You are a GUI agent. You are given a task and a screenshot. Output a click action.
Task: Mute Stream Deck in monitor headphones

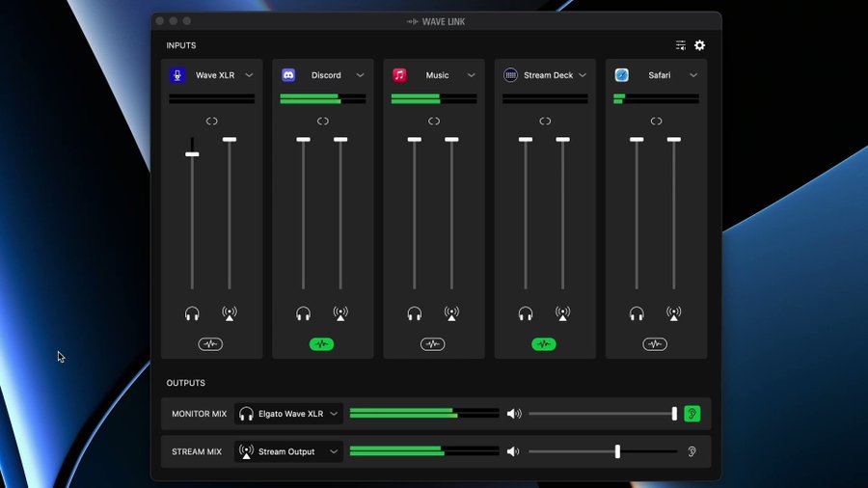(x=526, y=313)
